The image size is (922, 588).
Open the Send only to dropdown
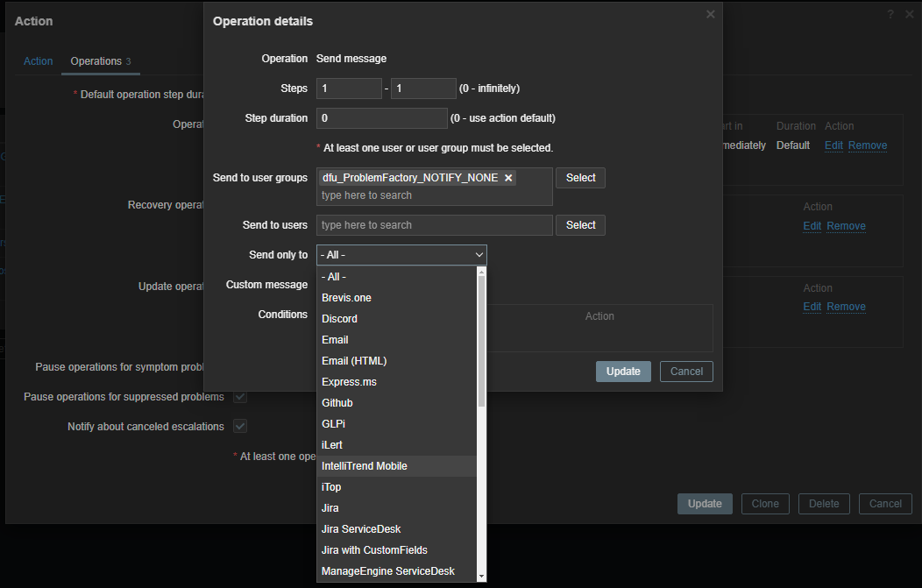tap(401, 254)
